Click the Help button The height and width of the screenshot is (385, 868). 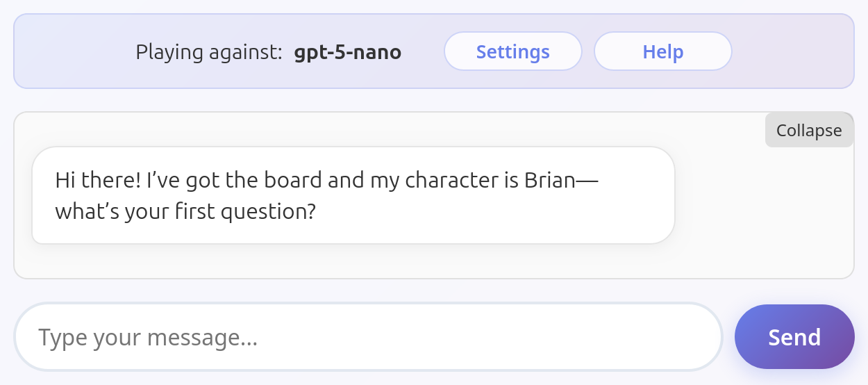662,51
